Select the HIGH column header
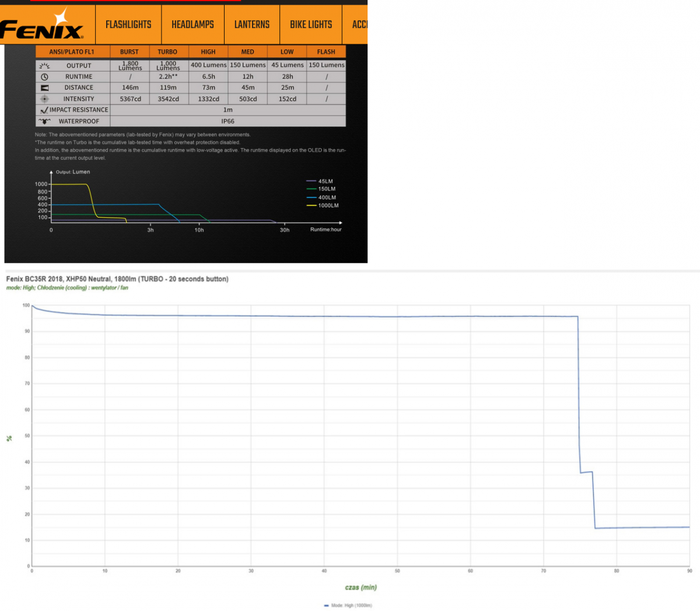Viewport: 700px width, 611px height. click(208, 52)
